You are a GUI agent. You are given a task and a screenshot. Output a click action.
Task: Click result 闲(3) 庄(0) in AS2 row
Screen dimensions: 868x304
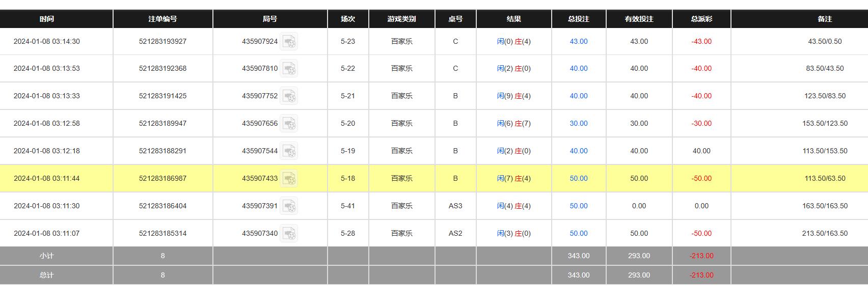point(513,233)
